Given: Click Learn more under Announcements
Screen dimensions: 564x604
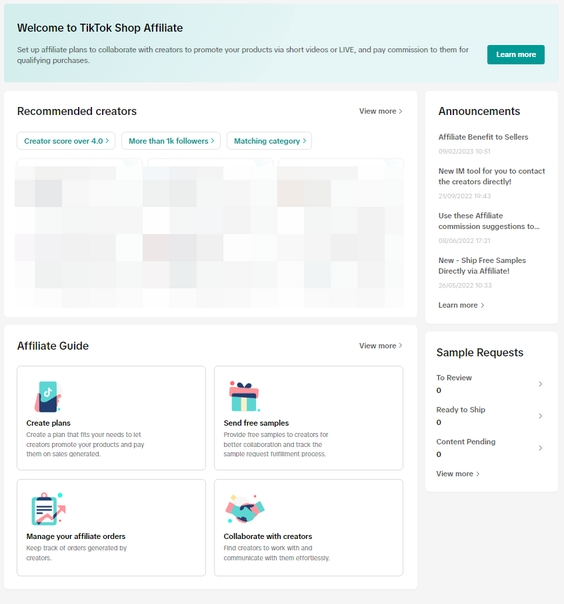Looking at the screenshot, I should coord(461,305).
